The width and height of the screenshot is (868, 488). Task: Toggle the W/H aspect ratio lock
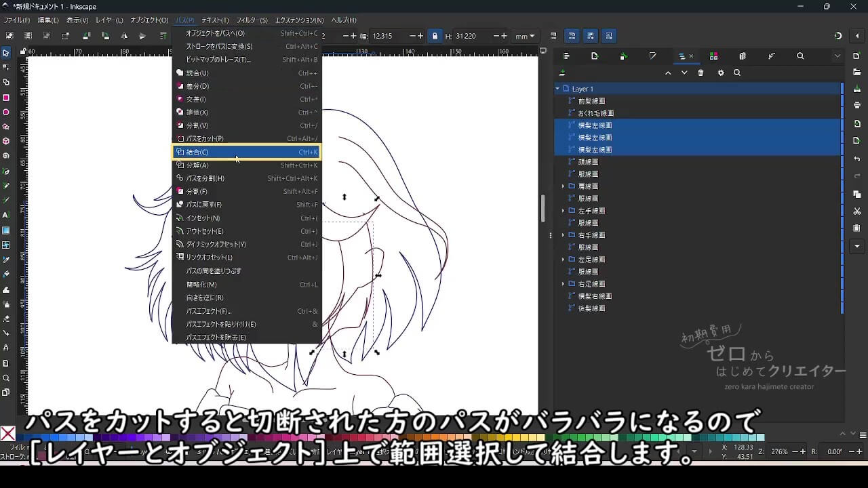(x=434, y=36)
